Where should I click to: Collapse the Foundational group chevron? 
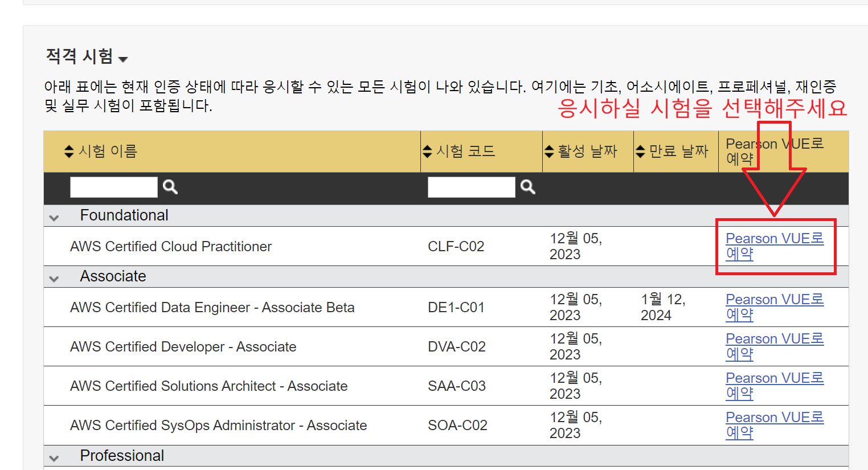coord(54,218)
